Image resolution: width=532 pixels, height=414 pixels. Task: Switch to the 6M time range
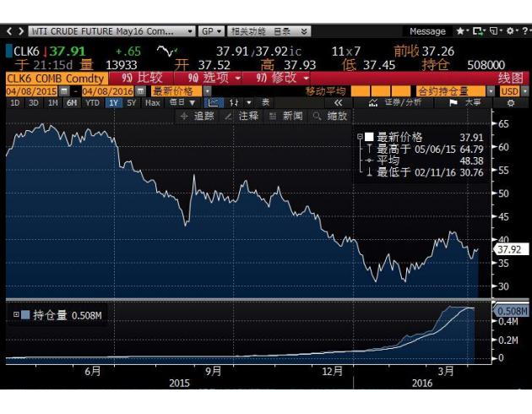click(71, 102)
